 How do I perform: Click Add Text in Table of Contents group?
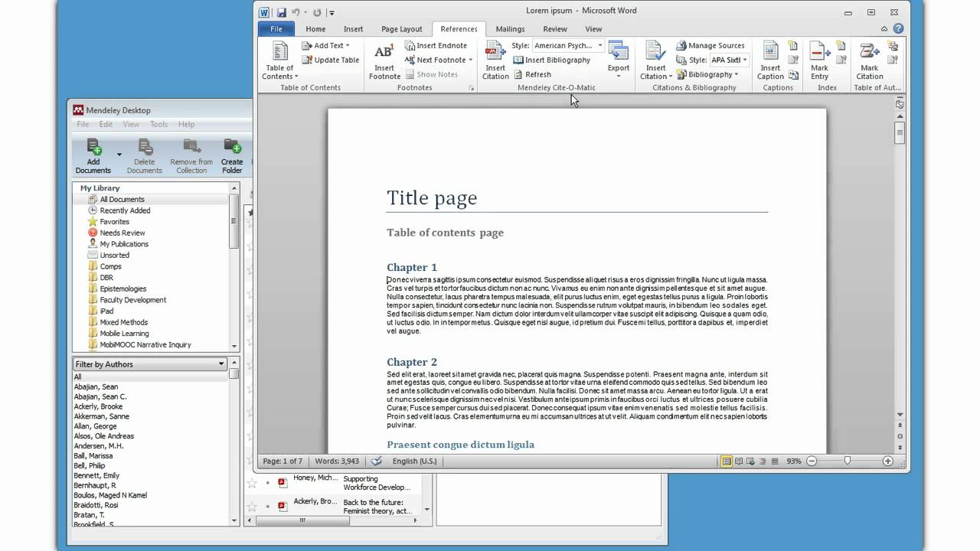[326, 45]
